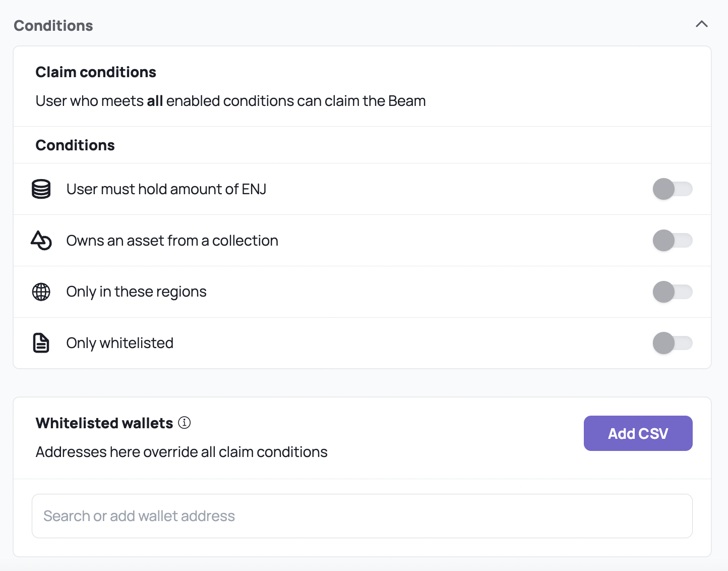The image size is (728, 571).
Task: Open the Whitelisted wallets info icon
Action: tap(185, 423)
